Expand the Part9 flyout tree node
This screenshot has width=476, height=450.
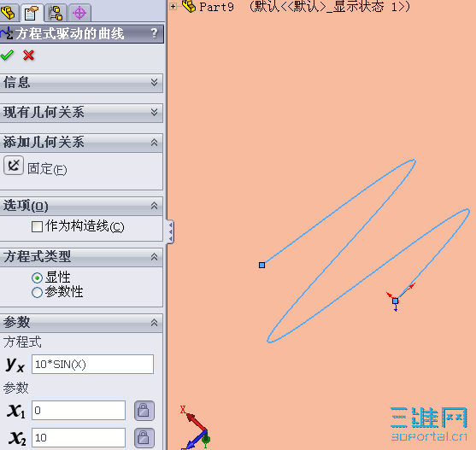tap(173, 6)
